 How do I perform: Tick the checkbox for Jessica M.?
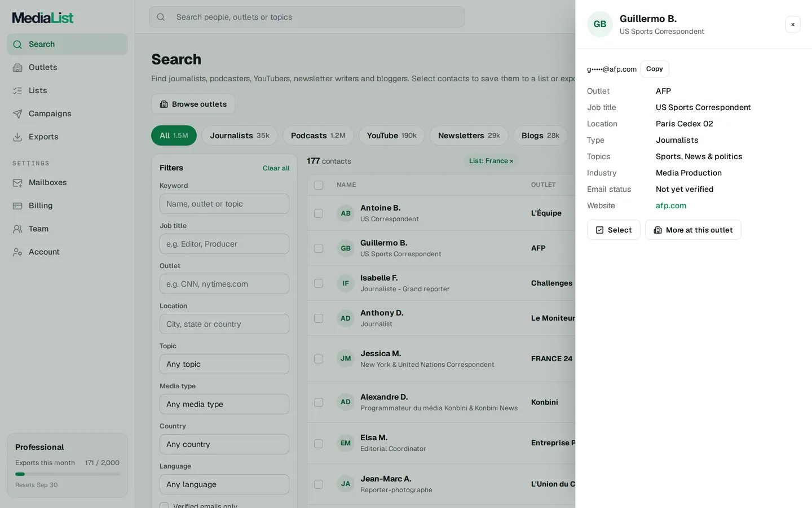pyautogui.click(x=319, y=359)
